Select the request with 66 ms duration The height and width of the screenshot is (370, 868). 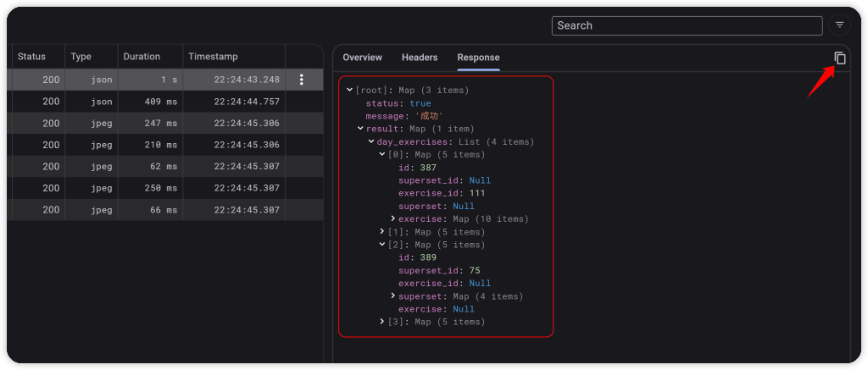click(165, 210)
